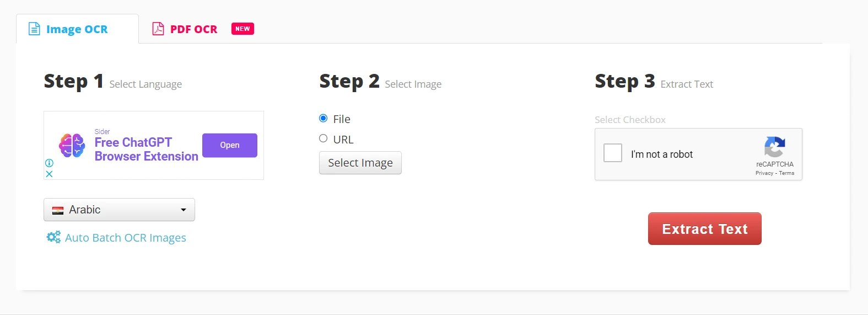This screenshot has width=868, height=315.
Task: Click the Image OCR document icon
Action: coord(34,29)
